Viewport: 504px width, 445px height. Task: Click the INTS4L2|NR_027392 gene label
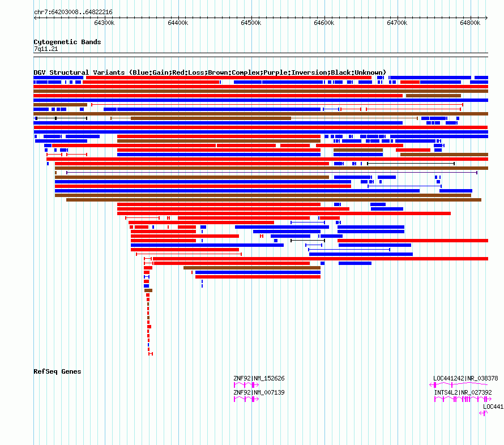click(x=463, y=392)
